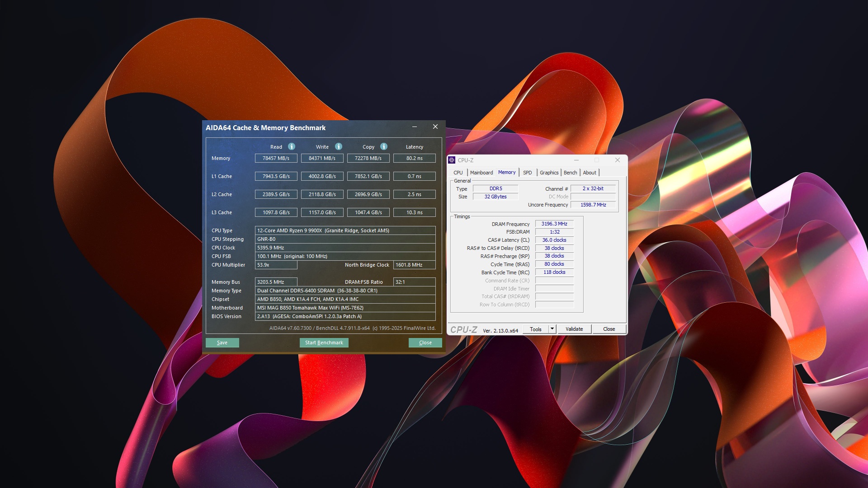Click the L3 Cache Copy value 1047.4 GB/s

[x=368, y=212]
